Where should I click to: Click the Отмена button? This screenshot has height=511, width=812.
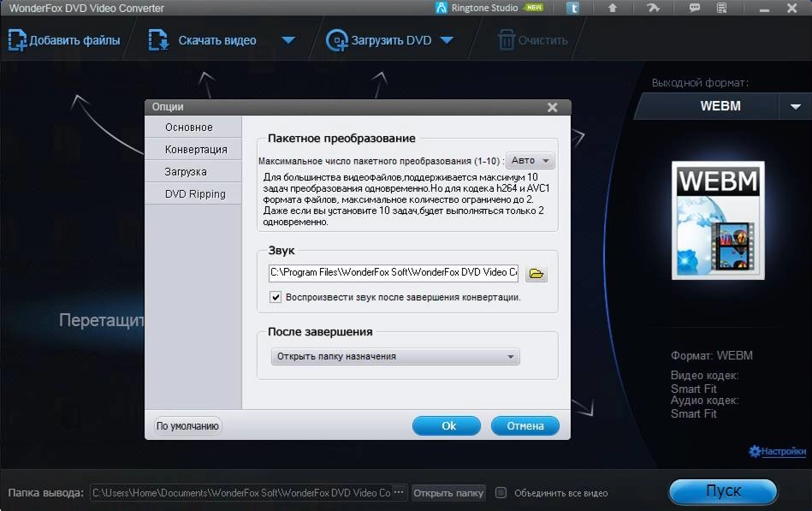pos(525,426)
